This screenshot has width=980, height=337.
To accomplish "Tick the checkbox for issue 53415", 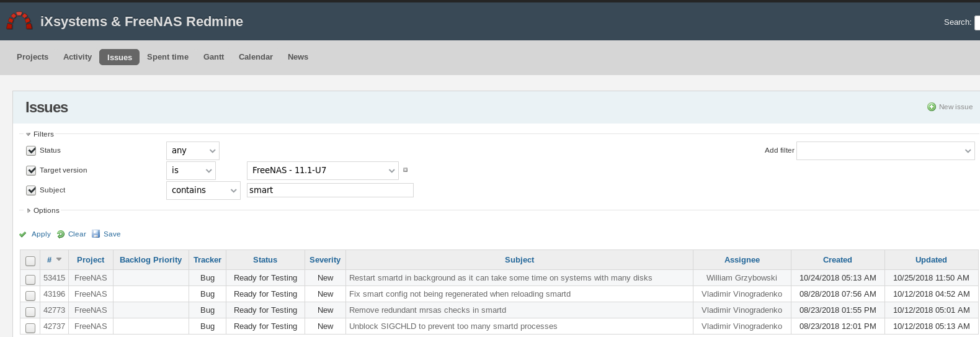I will click(x=30, y=279).
